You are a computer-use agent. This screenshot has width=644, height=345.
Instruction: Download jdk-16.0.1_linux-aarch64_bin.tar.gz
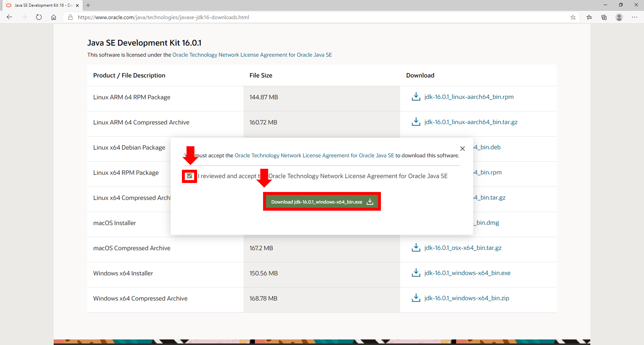471,122
